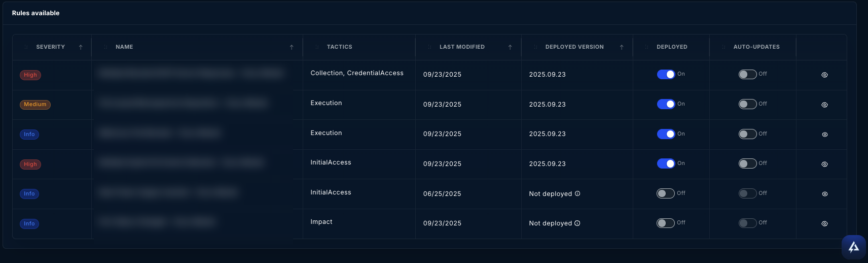
Task: Toggle Auto-Updates for the Impact rule
Action: 747,223
